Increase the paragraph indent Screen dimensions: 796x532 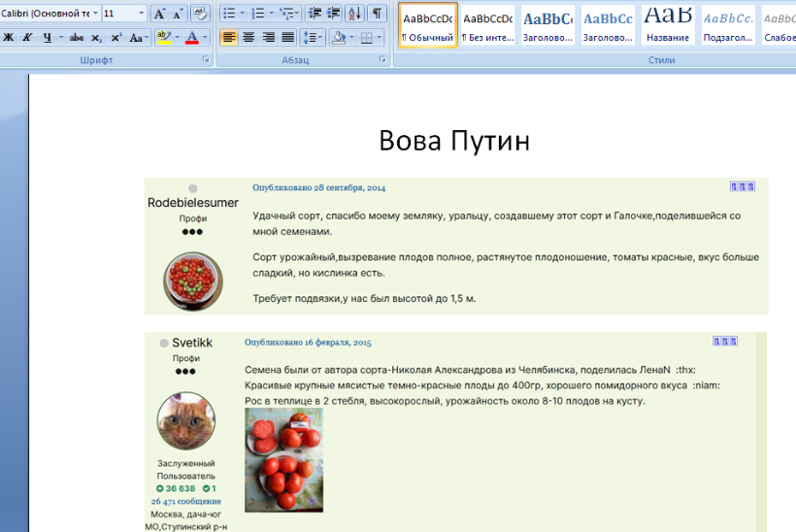[x=333, y=14]
